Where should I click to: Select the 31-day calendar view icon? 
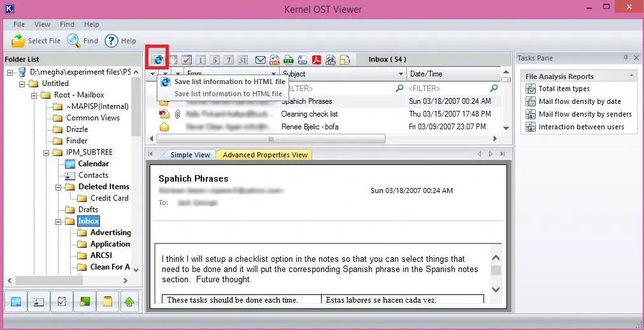click(243, 60)
